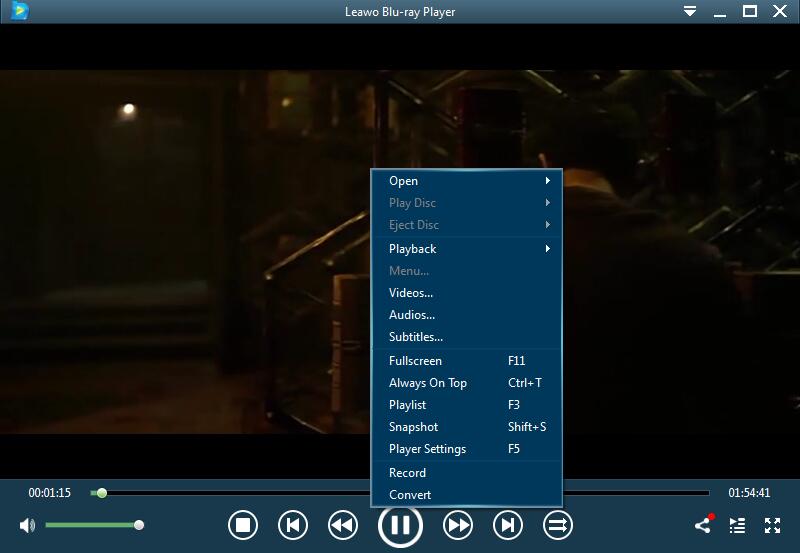This screenshot has width=800, height=553.
Task: Open the title bar dropdown menu arrow
Action: tap(690, 11)
